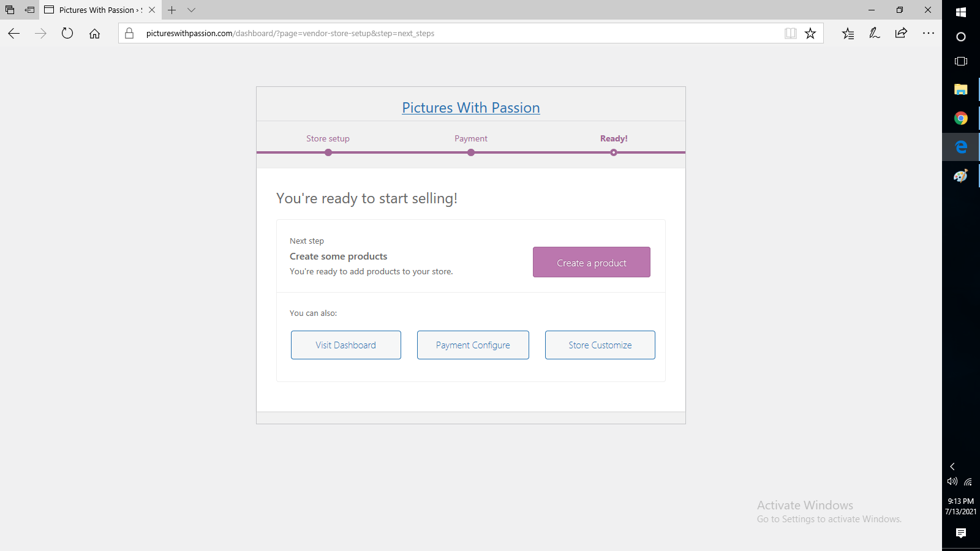Go back to the previous page
980x551 pixels.
point(13,34)
